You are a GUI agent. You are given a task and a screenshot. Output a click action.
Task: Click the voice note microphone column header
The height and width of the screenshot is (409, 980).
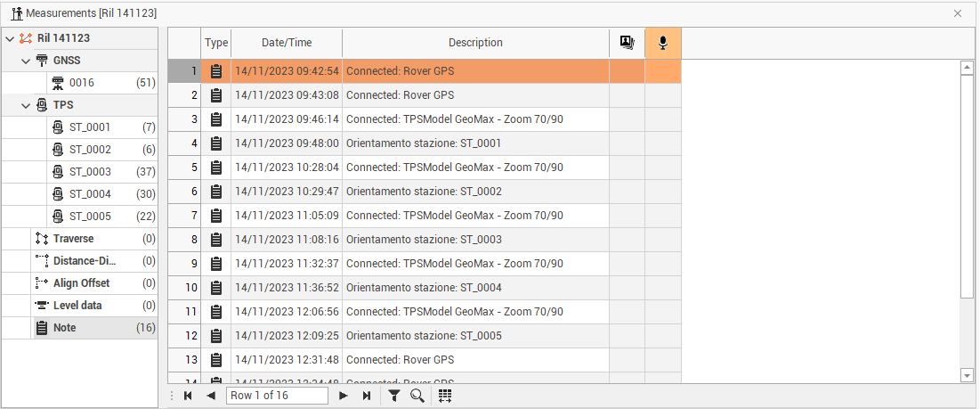click(663, 43)
